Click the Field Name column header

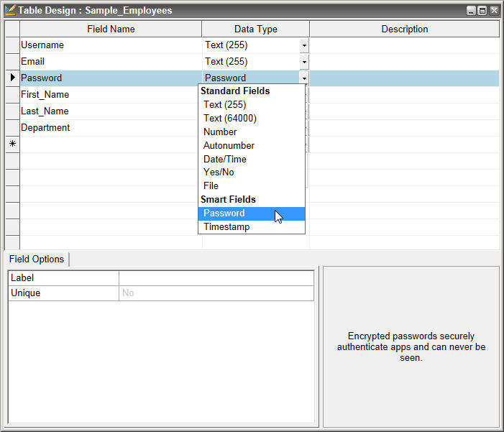[x=111, y=29]
